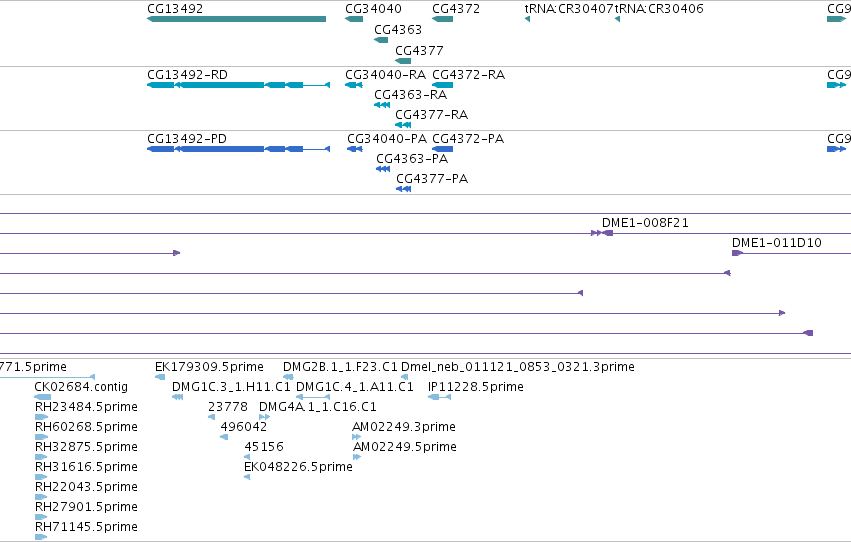Click the RH60268.5prime EST label
851x542 pixels.
pos(86,427)
